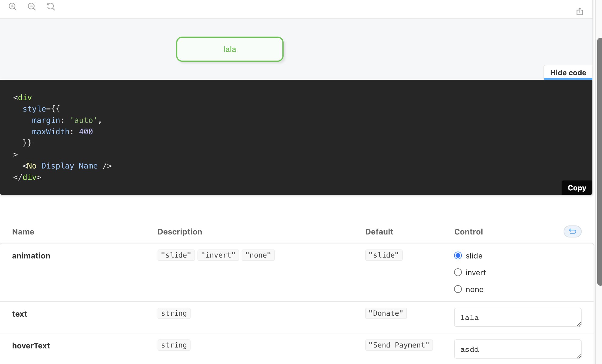This screenshot has width=602, height=364.
Task: Click the "Send Payment" default value chip
Action: point(399,345)
